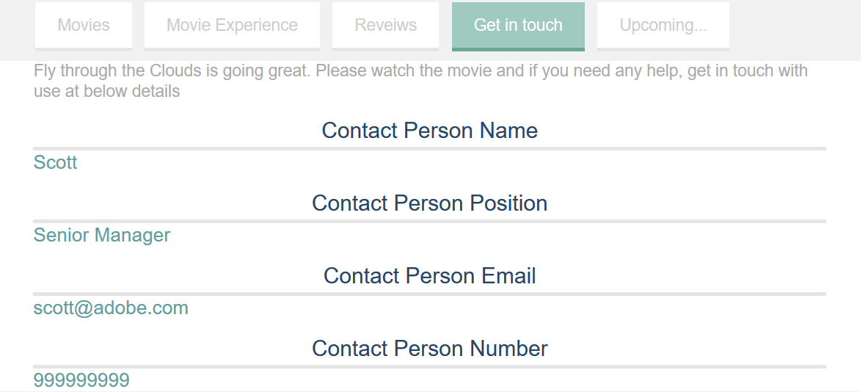Select the Contact Person Email heading
868x392 pixels.
[x=430, y=276]
